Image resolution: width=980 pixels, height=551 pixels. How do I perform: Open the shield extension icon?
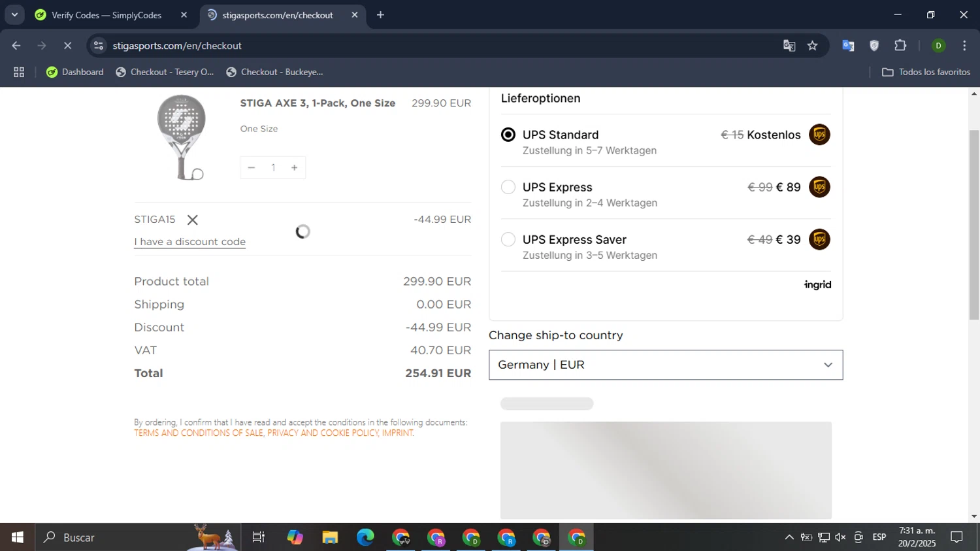874,46
